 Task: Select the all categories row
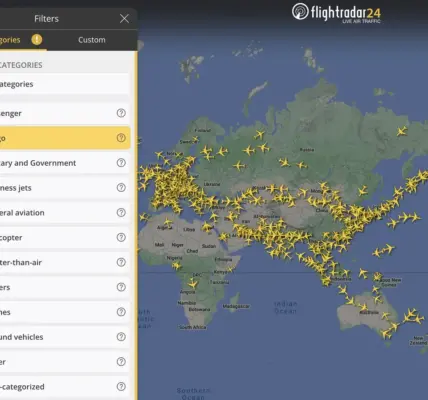65,84
